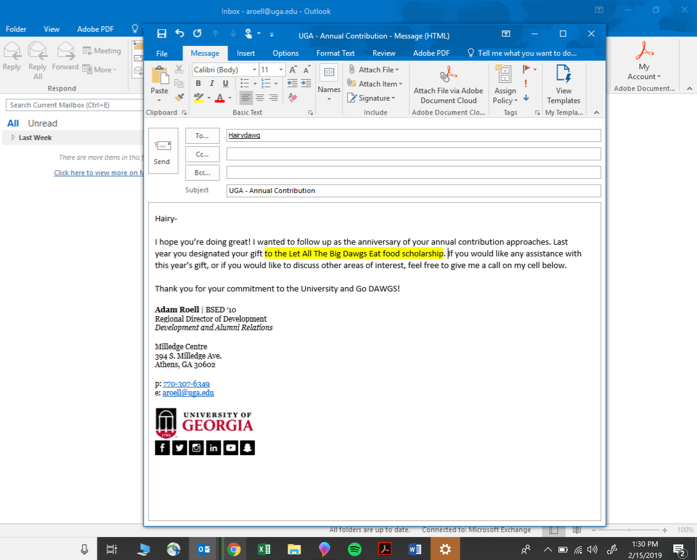Open the Assign Policy dropdown
The width and height of the screenshot is (697, 560).
click(505, 84)
